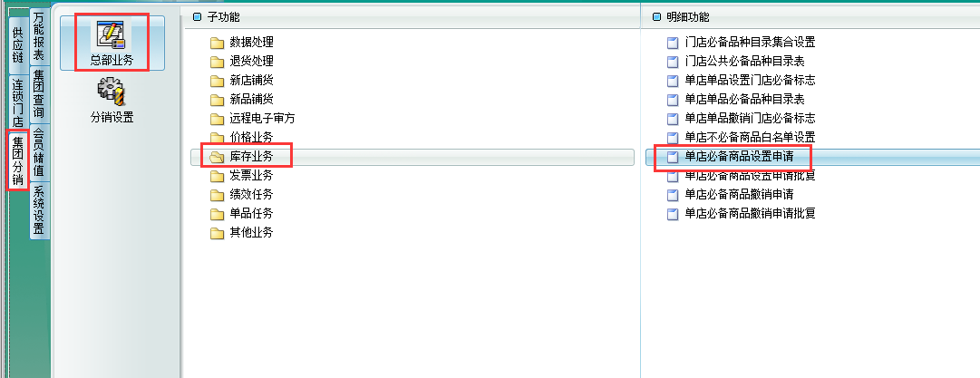Viewport: 980px width, 378px height.
Task: Click document icon beside 门店必备品种目录集合设置
Action: point(673,44)
